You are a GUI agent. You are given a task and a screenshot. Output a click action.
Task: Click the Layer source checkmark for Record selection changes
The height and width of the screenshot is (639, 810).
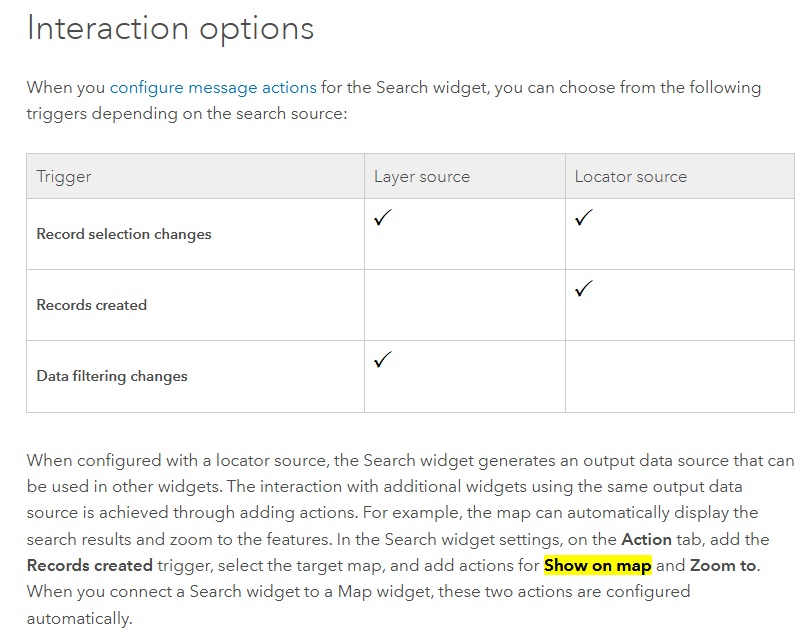382,218
